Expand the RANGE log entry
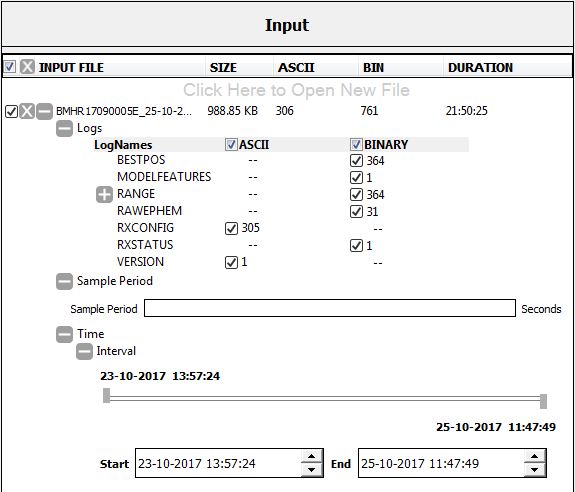575x492 pixels. [x=104, y=194]
